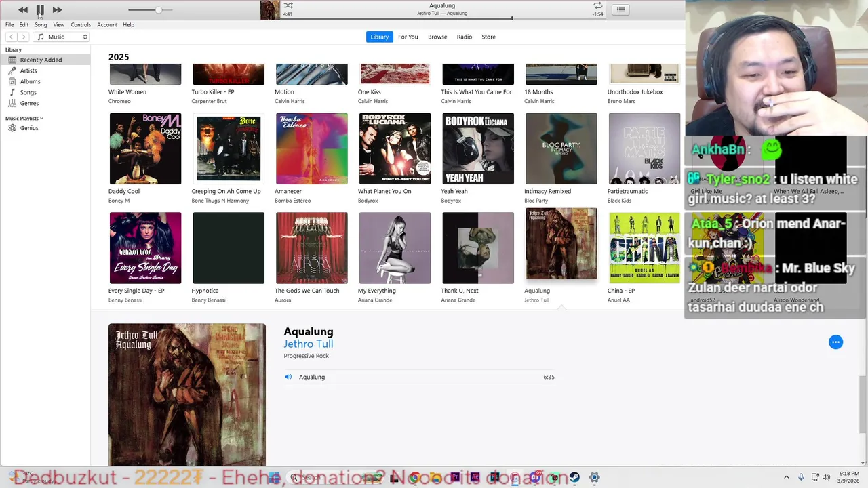Switch to the Library tab
Viewport: 868px width, 488px height.
pos(380,37)
